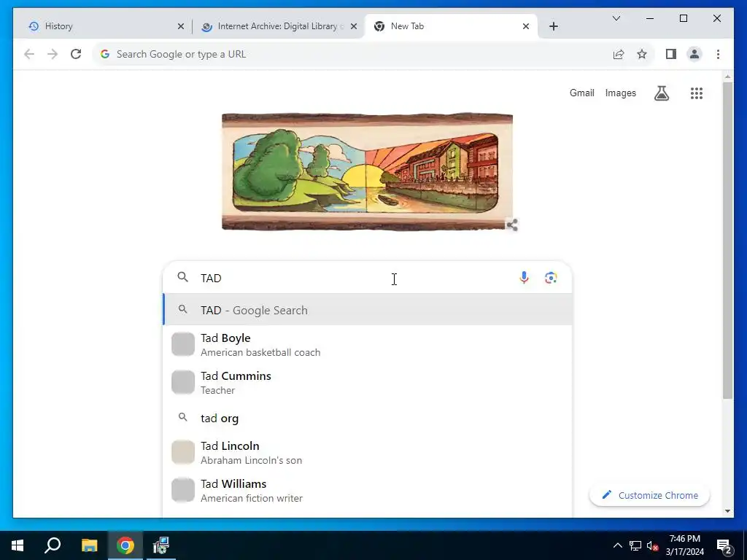This screenshot has height=560, width=747.
Task: Open File Explorer from taskbar
Action: (x=89, y=545)
